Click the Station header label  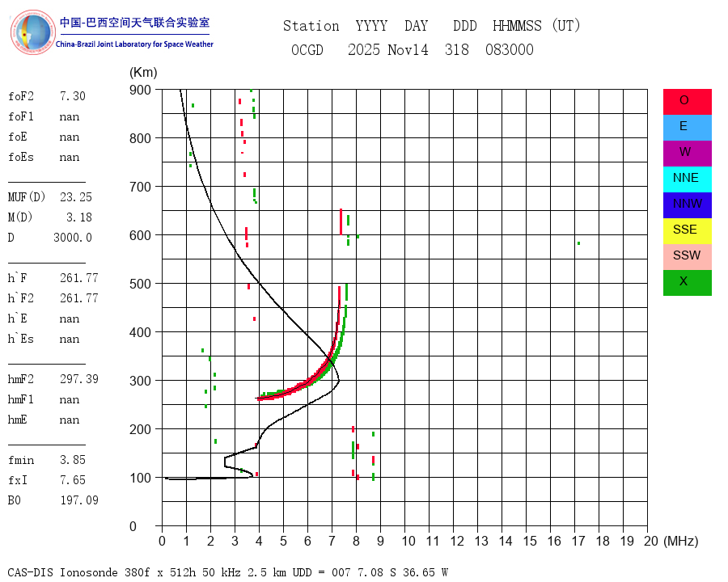click(311, 26)
